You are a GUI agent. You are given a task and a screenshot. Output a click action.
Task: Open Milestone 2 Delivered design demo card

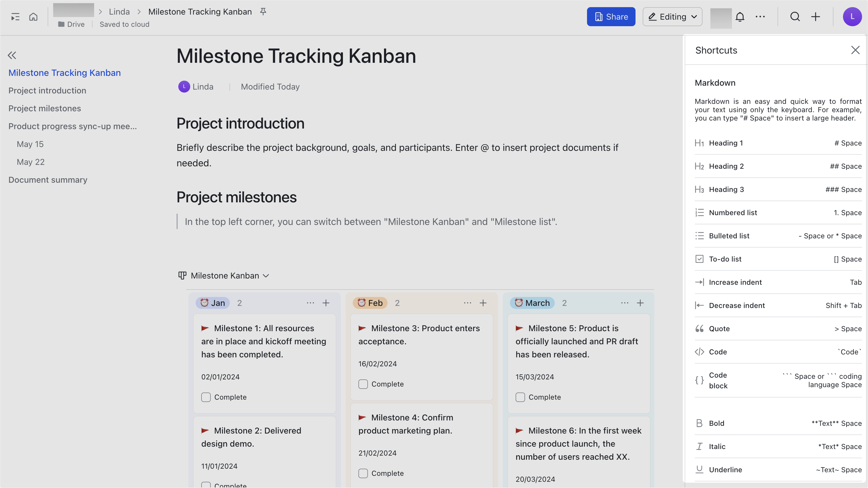[x=265, y=451]
